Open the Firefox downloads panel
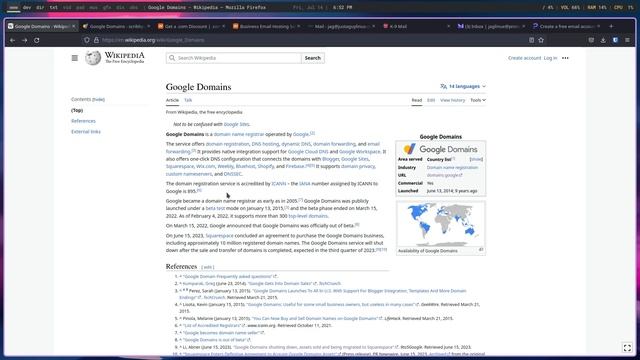This screenshot has width=640, height=360. [603, 40]
